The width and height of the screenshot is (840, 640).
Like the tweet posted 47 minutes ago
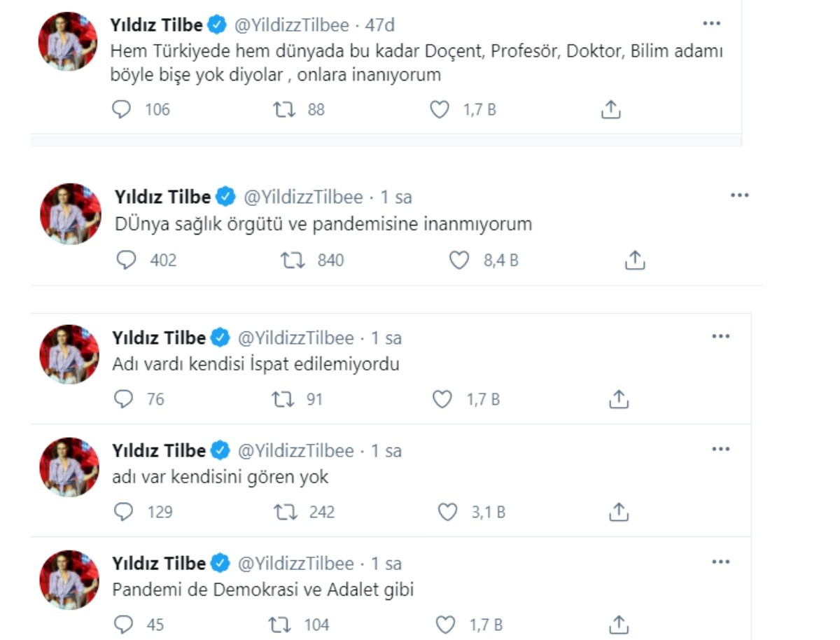439,109
